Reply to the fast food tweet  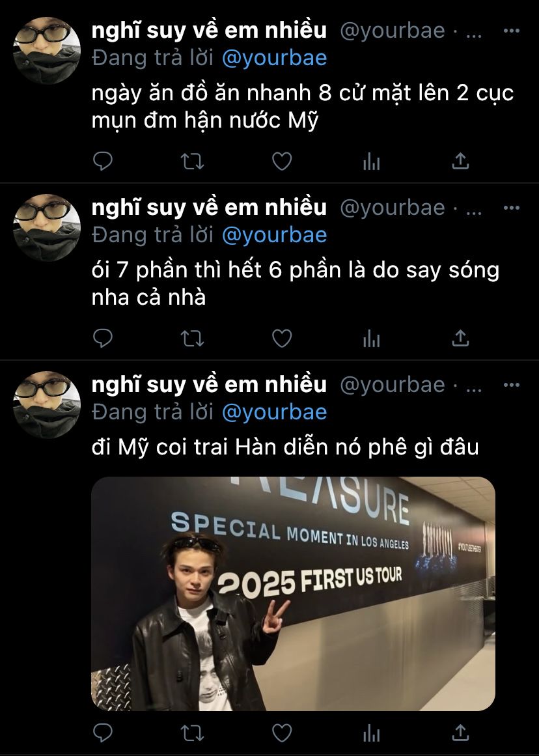tap(102, 161)
